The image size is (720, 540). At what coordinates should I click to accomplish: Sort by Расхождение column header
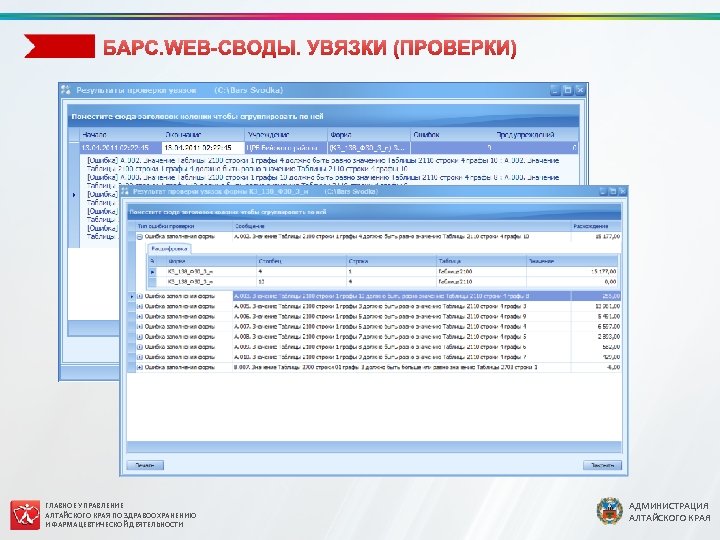(x=596, y=226)
